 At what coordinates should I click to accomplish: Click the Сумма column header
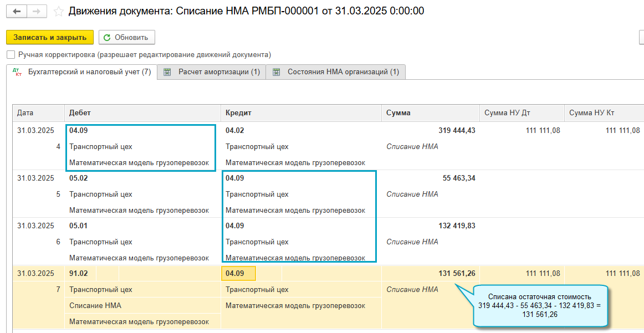(398, 113)
